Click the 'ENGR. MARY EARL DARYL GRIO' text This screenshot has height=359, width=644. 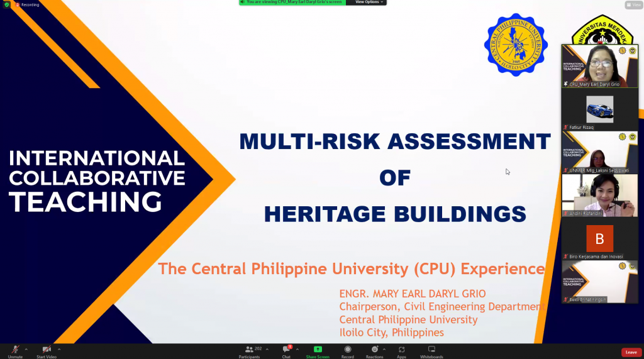coord(413,294)
